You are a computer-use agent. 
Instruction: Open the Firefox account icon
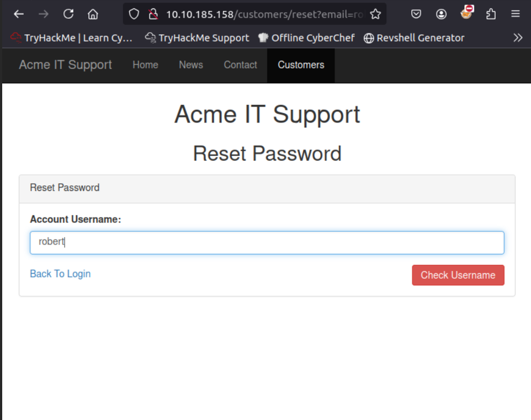point(441,14)
